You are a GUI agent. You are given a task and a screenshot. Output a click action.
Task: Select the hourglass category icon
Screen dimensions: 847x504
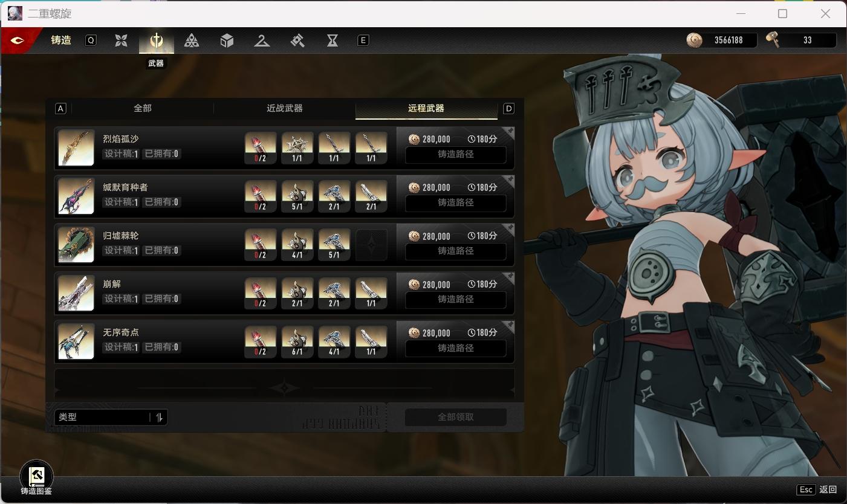point(333,40)
